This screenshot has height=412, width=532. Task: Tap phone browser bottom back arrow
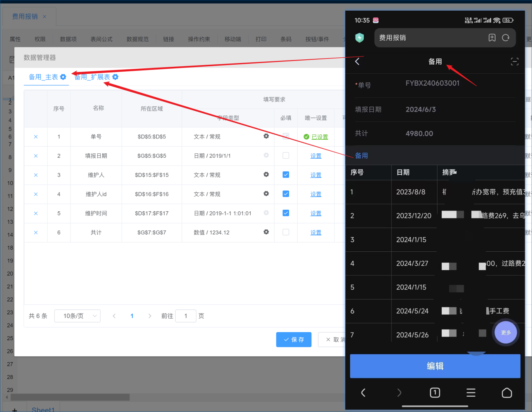coord(363,393)
